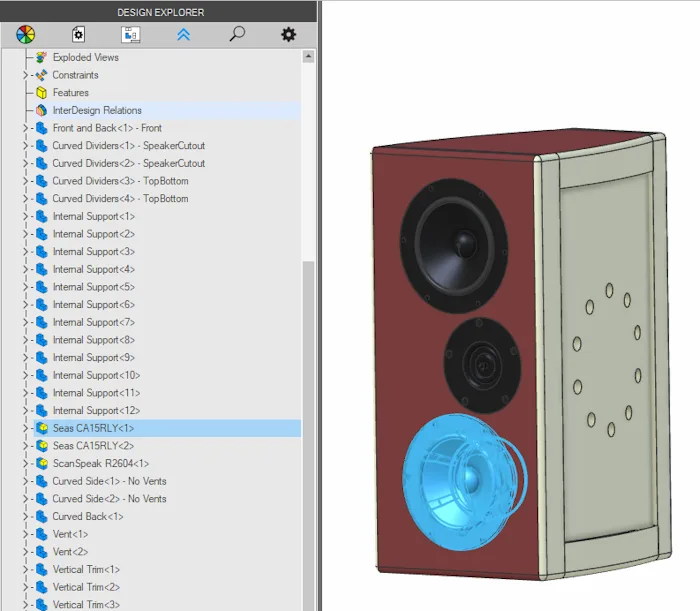
Task: Expand Seas CA15RLY<1> node
Action: pos(25,428)
